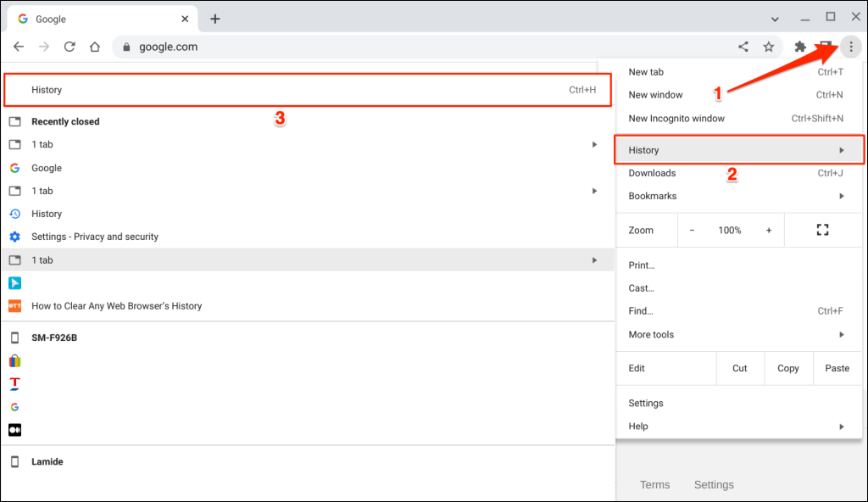Go to the home page icon
Screen dimensions: 868x502
pyautogui.click(x=95, y=47)
